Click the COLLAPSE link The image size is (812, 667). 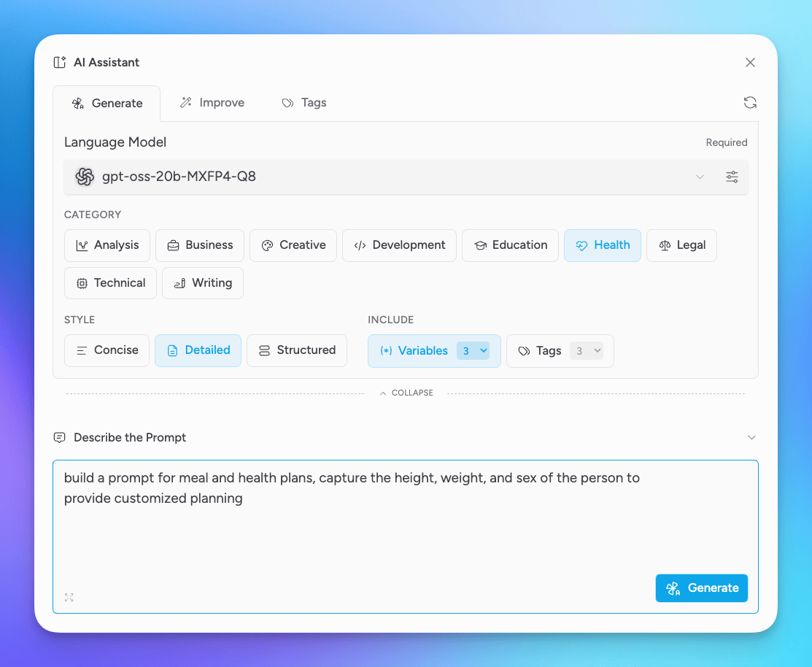click(406, 393)
